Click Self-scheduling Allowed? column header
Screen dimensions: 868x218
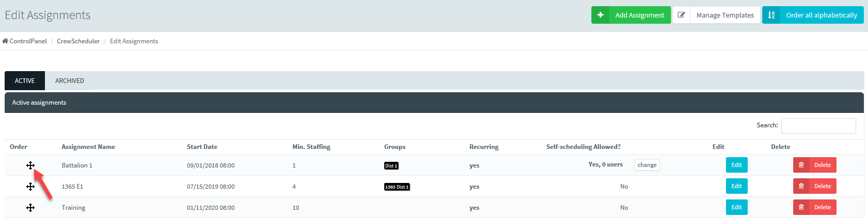[x=583, y=147]
